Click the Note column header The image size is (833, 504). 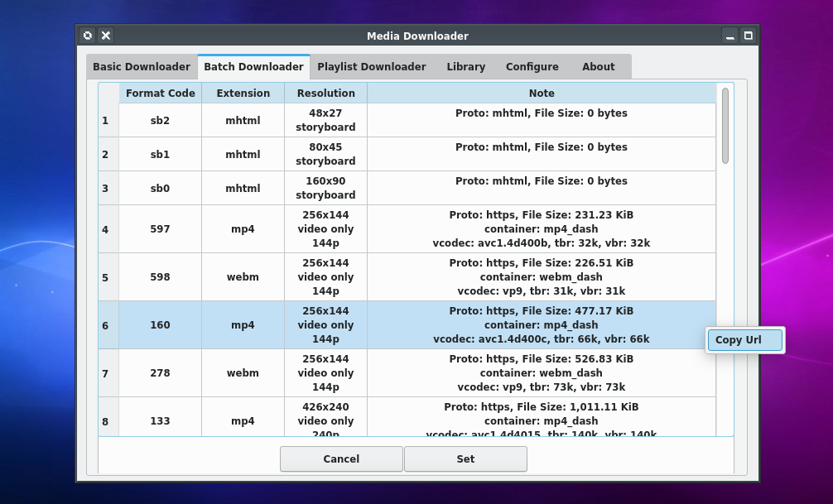point(542,93)
